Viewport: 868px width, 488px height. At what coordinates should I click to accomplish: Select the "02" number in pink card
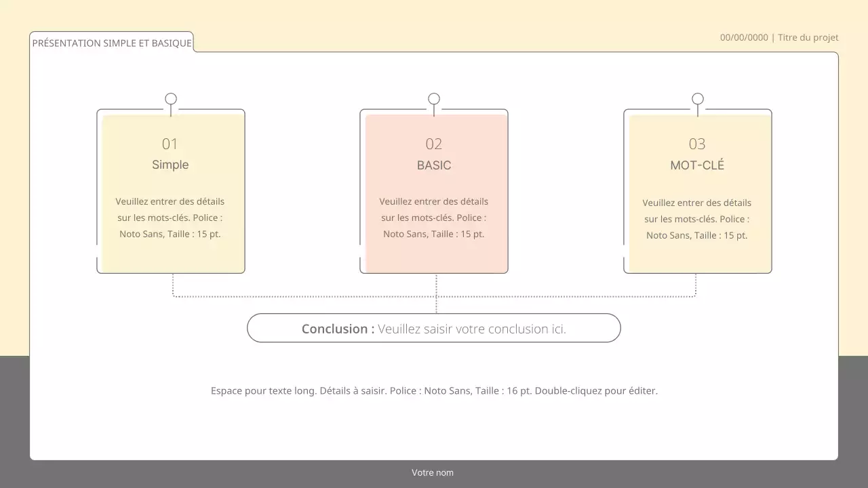(434, 144)
